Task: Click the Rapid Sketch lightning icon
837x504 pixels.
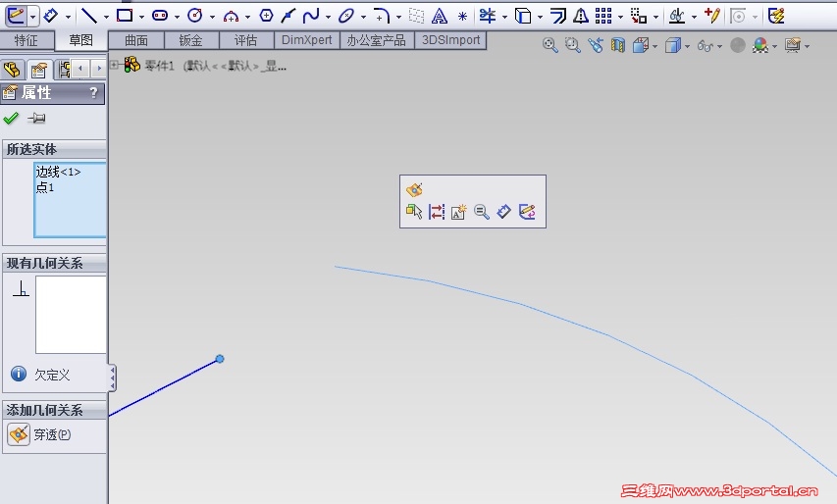Action: (x=776, y=16)
